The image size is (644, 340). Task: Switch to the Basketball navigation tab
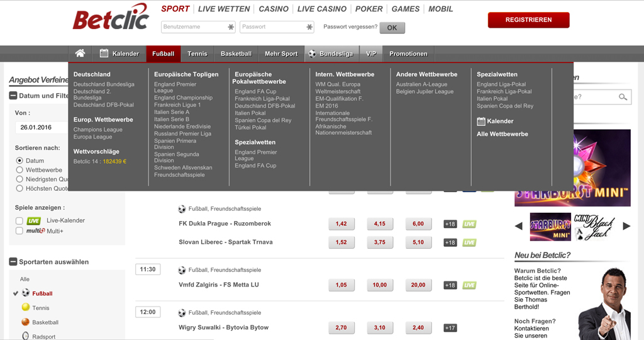[236, 54]
